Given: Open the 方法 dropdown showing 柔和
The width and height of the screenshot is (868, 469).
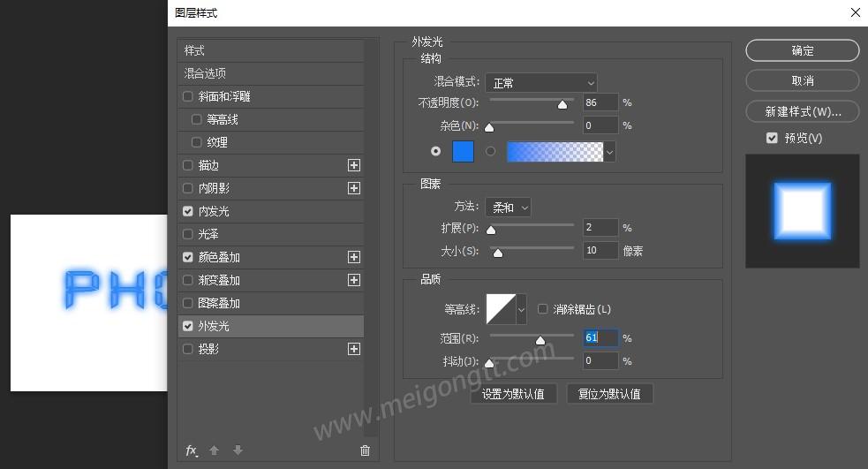Looking at the screenshot, I should [x=508, y=208].
